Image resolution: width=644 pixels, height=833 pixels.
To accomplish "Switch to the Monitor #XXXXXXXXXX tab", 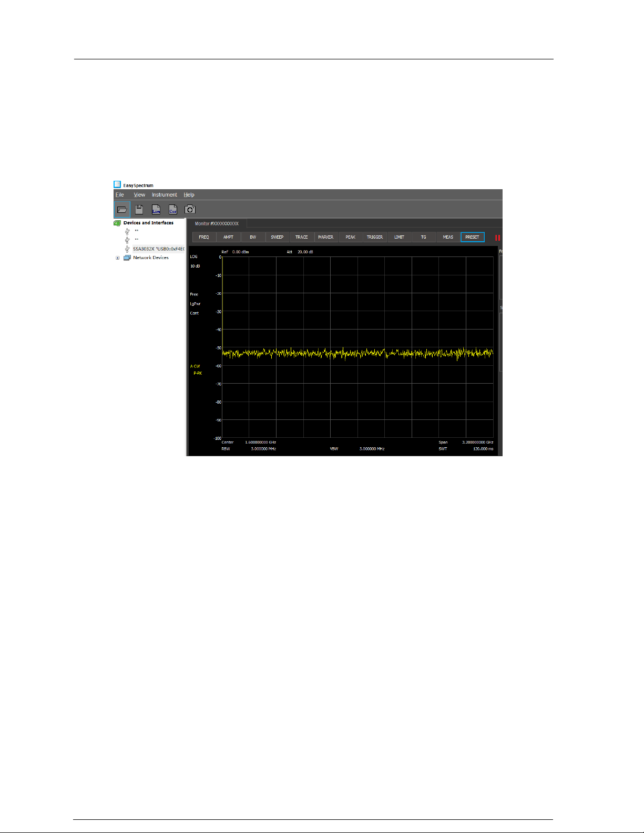I will [217, 223].
